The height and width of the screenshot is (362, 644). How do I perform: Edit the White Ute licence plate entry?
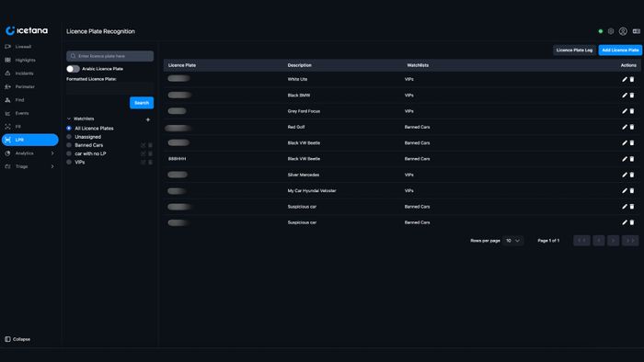pos(625,79)
